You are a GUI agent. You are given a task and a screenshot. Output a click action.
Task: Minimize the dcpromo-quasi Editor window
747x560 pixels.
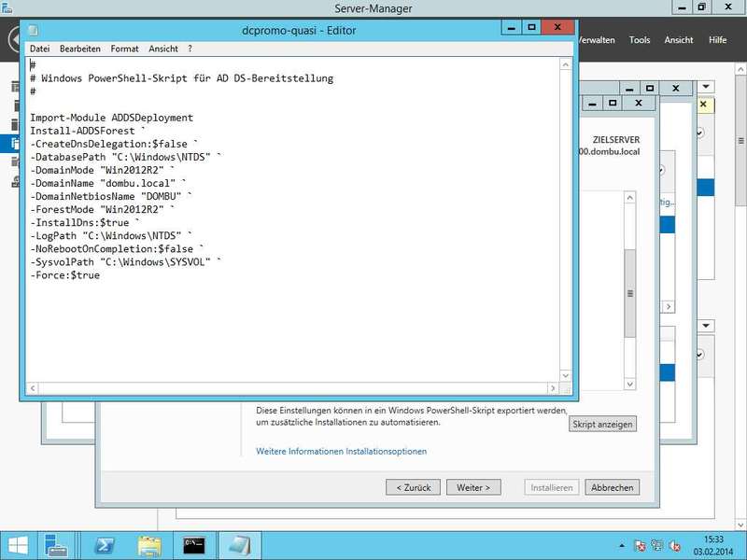[512, 28]
